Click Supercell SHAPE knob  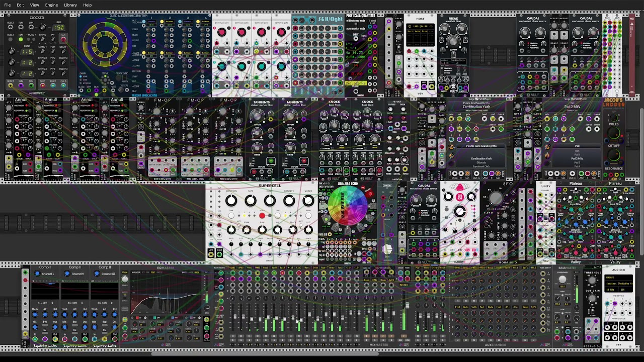click(x=308, y=201)
